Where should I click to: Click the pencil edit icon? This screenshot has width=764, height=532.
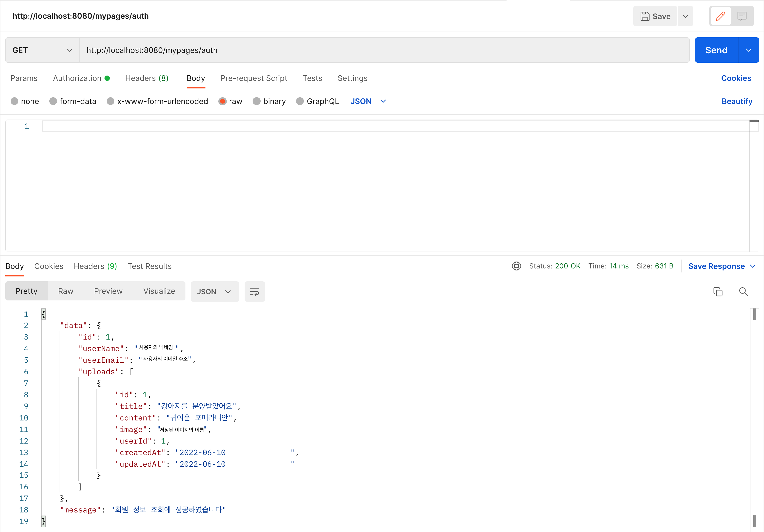(720, 16)
